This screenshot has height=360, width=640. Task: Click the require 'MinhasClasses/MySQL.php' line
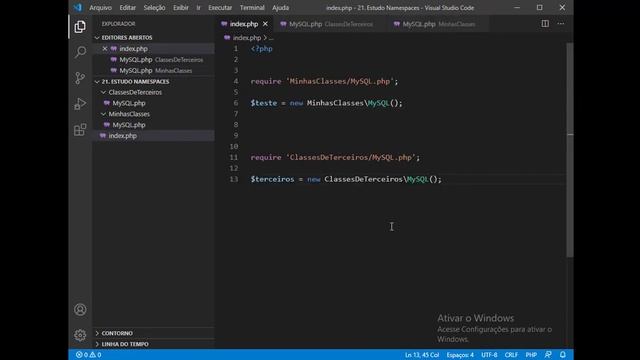[324, 82]
